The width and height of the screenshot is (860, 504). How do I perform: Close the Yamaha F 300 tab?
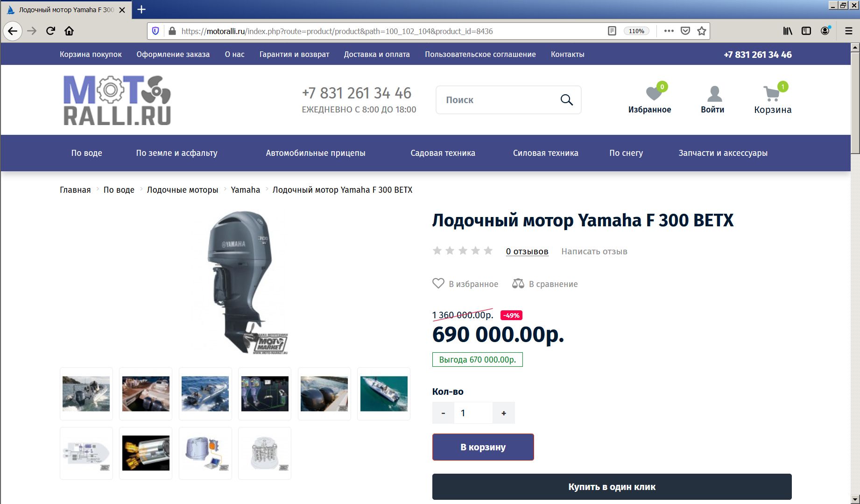click(122, 10)
